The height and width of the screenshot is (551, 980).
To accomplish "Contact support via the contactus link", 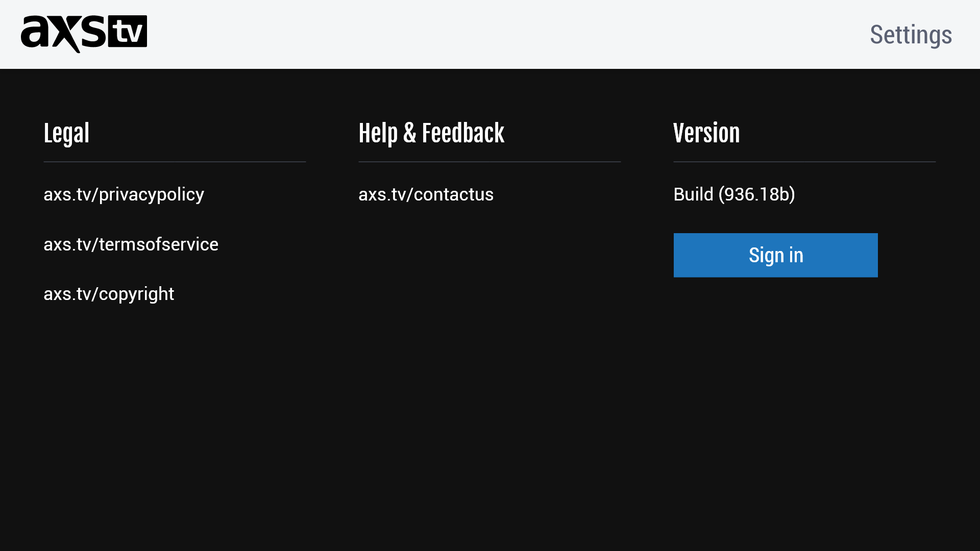I will (426, 194).
